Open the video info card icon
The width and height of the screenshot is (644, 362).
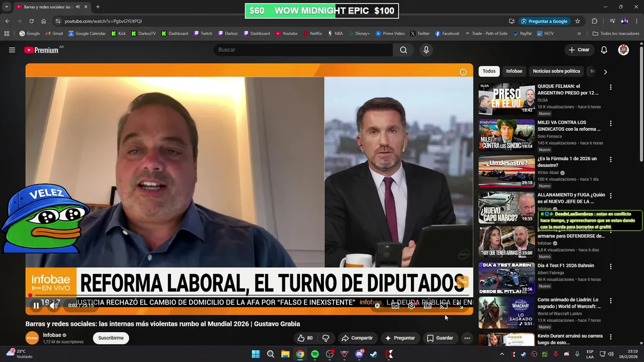point(463,72)
